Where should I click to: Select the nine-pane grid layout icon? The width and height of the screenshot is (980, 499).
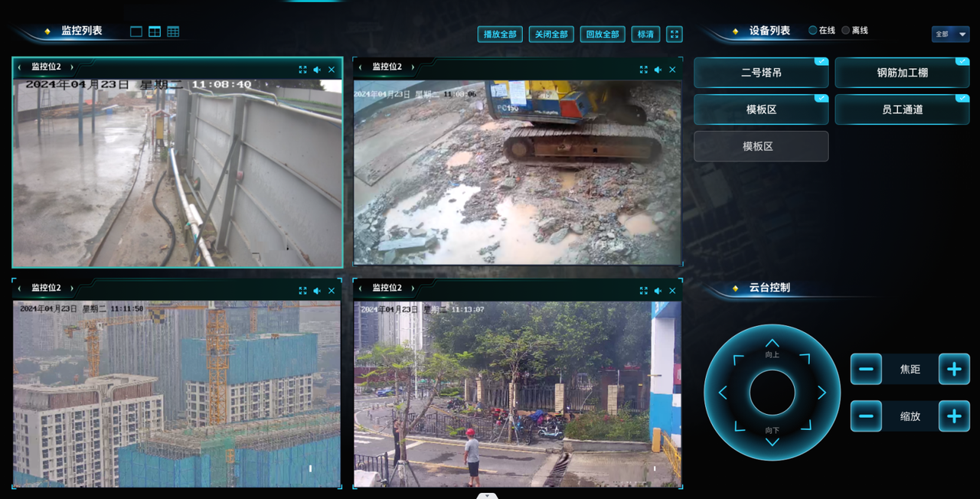click(173, 31)
